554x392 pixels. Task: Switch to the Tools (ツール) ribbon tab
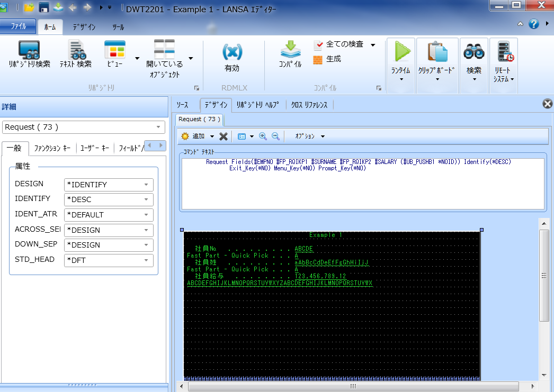tap(118, 27)
